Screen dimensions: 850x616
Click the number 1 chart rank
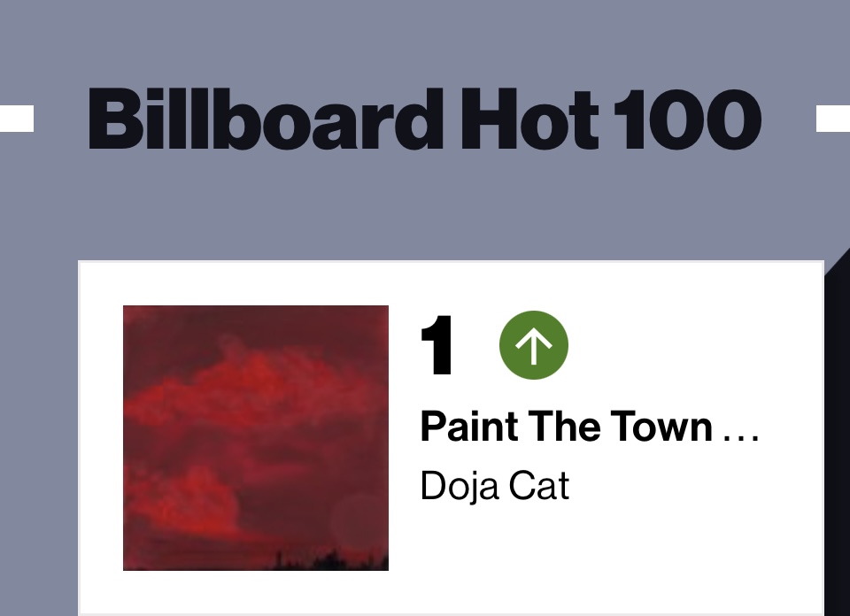437,346
